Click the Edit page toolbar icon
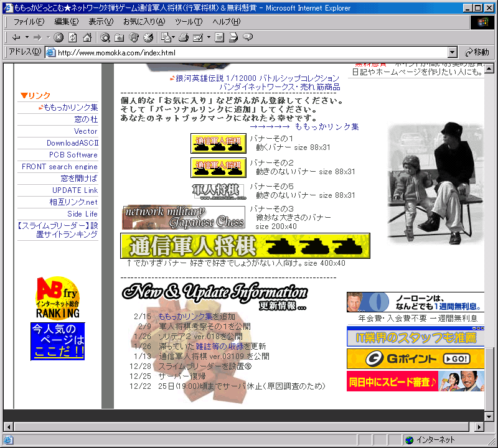Image resolution: width=498 pixels, height=448 pixels. pyautogui.click(x=198, y=37)
